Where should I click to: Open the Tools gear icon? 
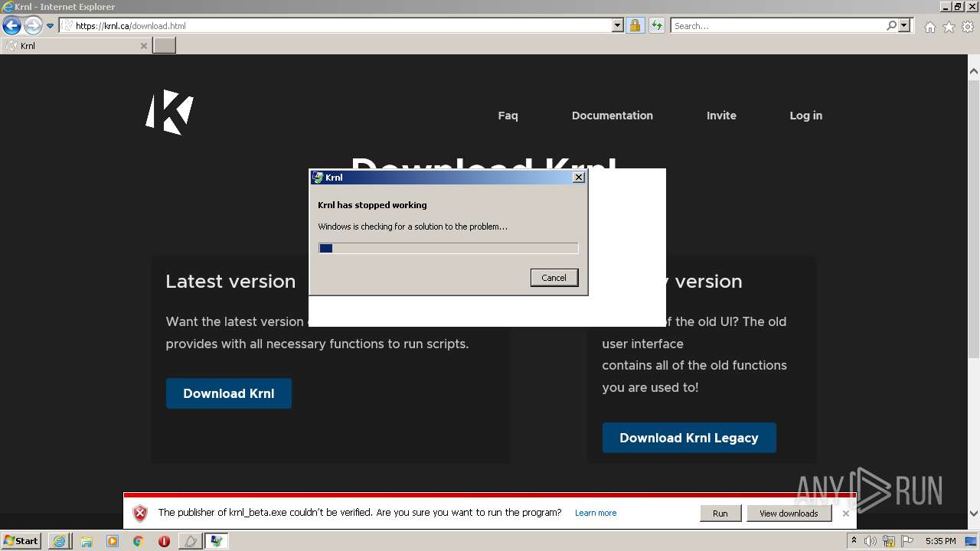click(968, 27)
